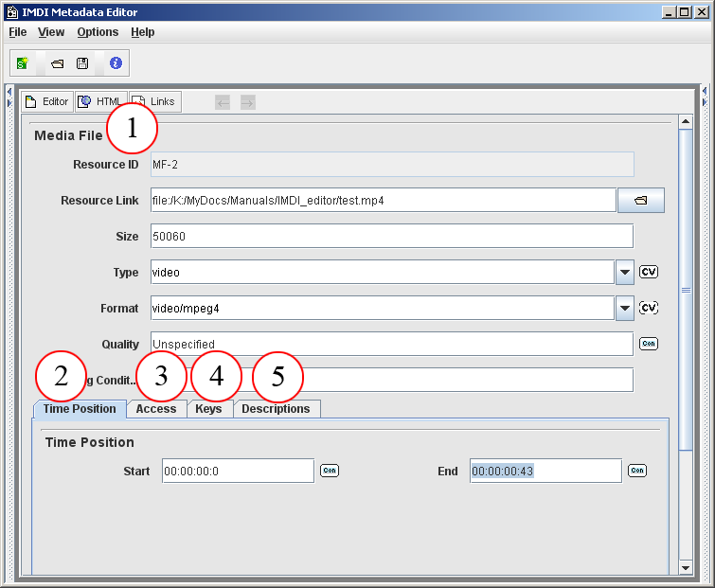The height and width of the screenshot is (588, 715).
Task: Open file using toolbar folder icon
Action: (x=58, y=63)
